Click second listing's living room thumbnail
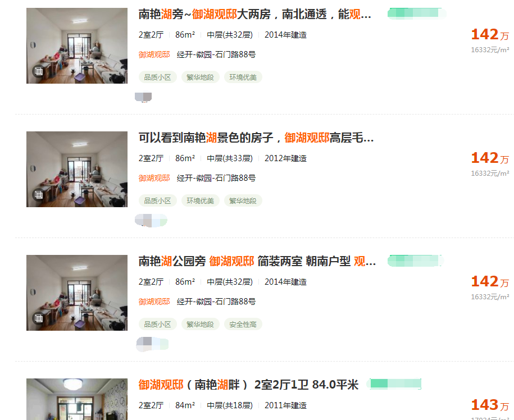The image size is (514, 420). 77,170
